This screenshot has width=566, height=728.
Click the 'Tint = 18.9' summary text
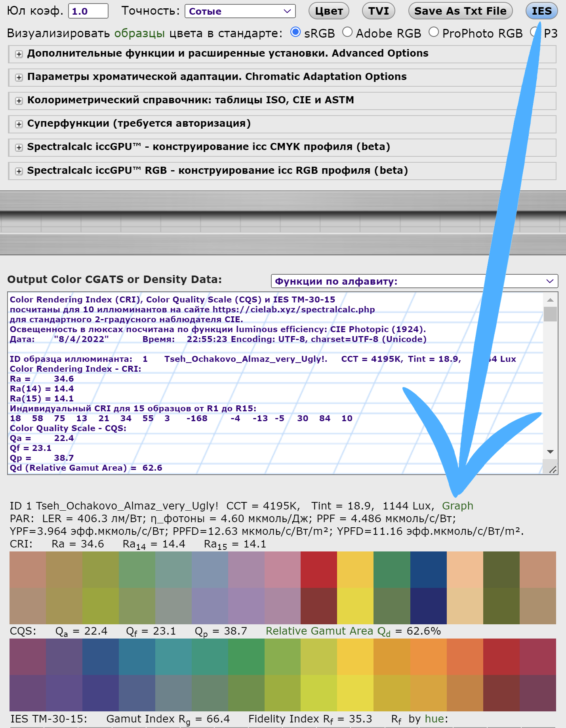(x=341, y=506)
